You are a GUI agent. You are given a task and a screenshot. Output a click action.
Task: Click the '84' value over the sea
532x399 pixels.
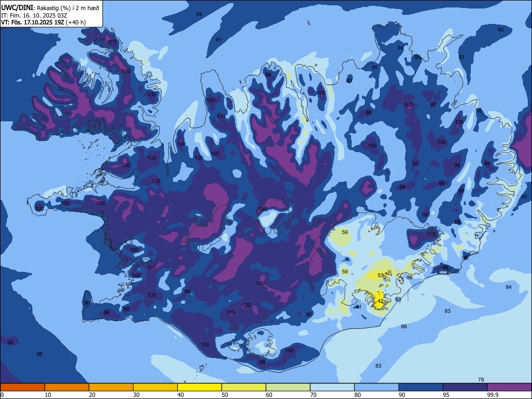pyautogui.click(x=509, y=287)
